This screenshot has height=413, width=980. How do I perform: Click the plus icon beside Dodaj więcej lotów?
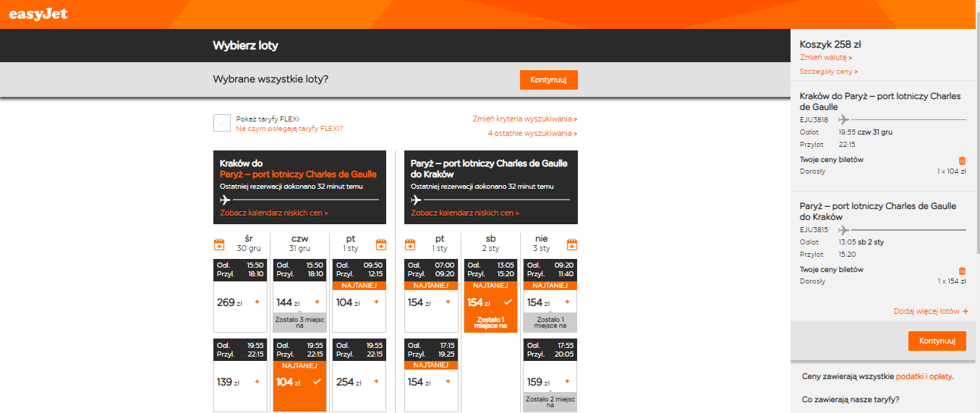966,311
